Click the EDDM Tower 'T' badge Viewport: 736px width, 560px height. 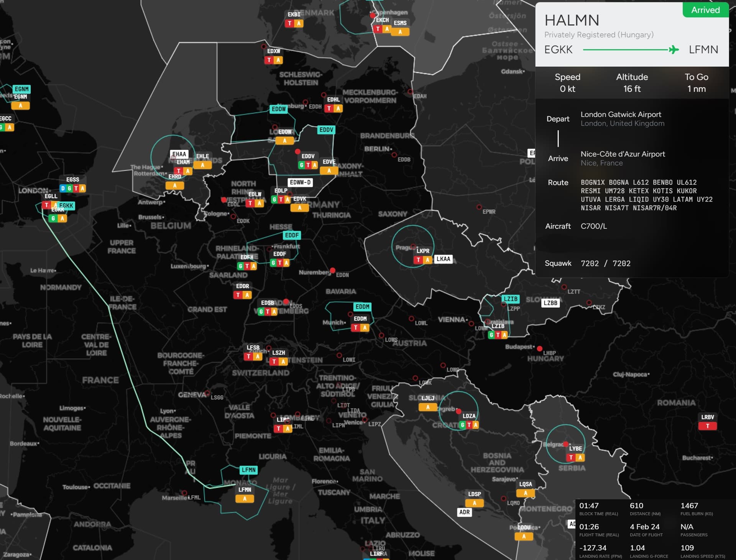[x=356, y=328]
